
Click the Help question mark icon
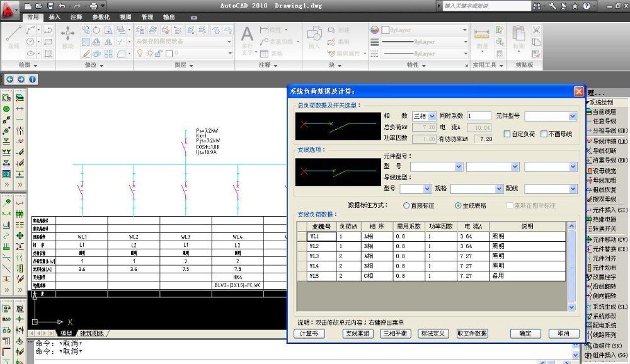(x=587, y=6)
